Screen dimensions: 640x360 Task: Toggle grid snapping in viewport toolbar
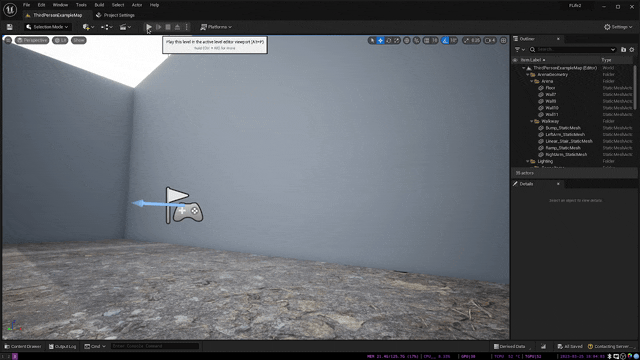click(x=427, y=40)
